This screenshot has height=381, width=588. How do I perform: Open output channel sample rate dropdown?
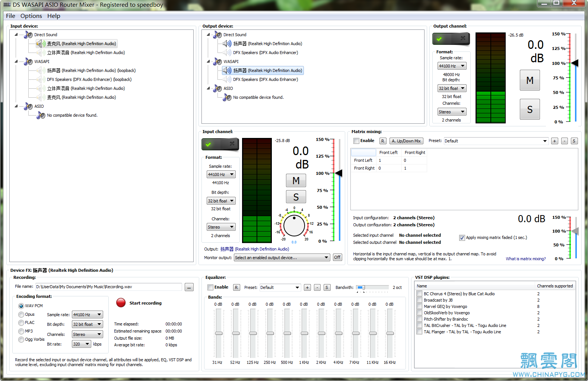pyautogui.click(x=452, y=66)
